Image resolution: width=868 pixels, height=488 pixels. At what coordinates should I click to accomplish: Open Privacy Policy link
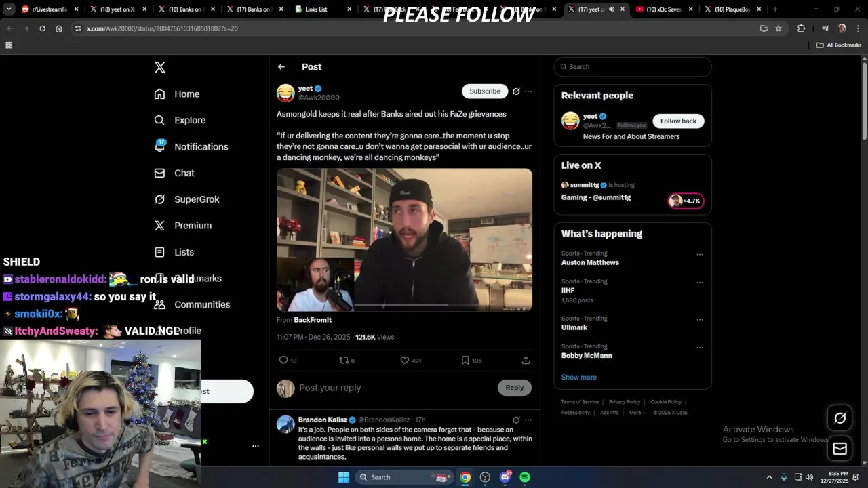click(x=625, y=402)
